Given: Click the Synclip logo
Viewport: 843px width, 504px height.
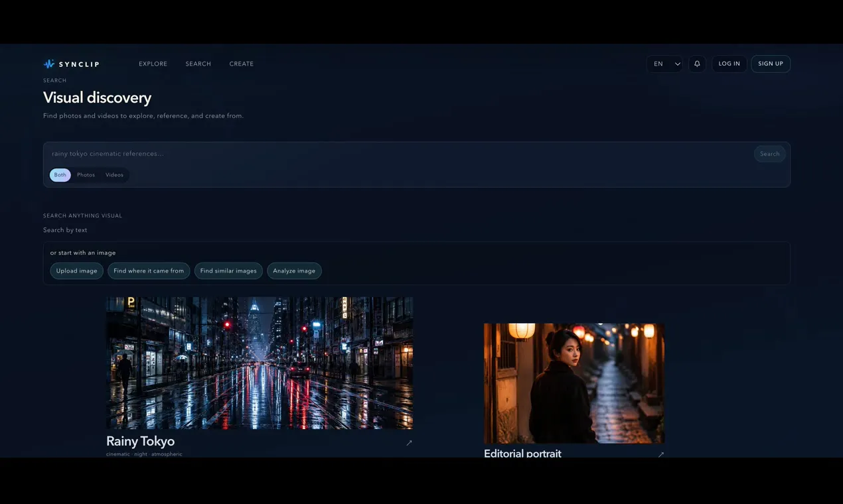Looking at the screenshot, I should click(x=71, y=64).
